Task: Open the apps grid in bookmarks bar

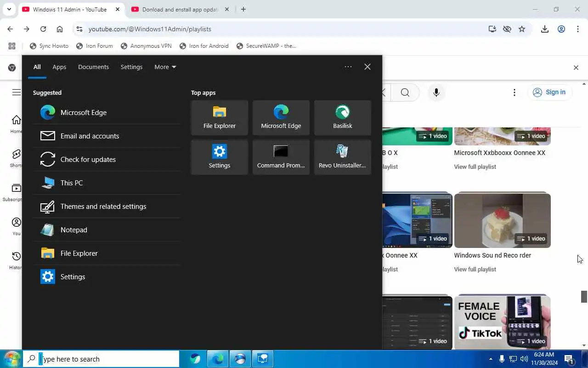Action: (x=12, y=46)
